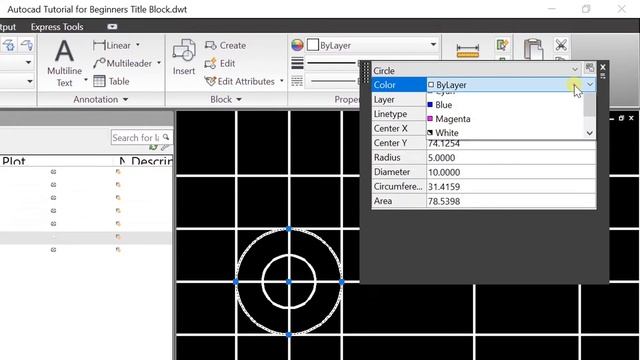Open the Edit Attributes dropdown arrow
This screenshot has width=640, height=360.
(x=282, y=81)
